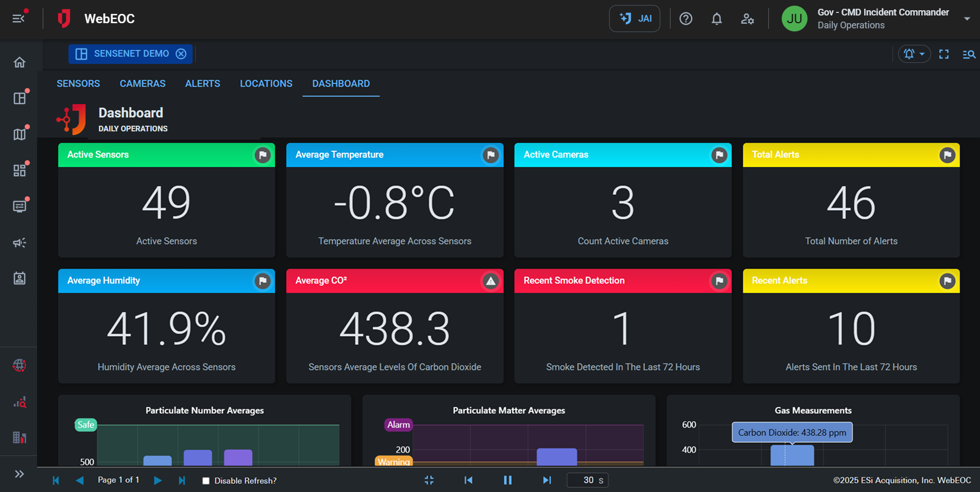Expand the user profile dropdown arrow
Screen dimensions: 980x492
[967, 19]
